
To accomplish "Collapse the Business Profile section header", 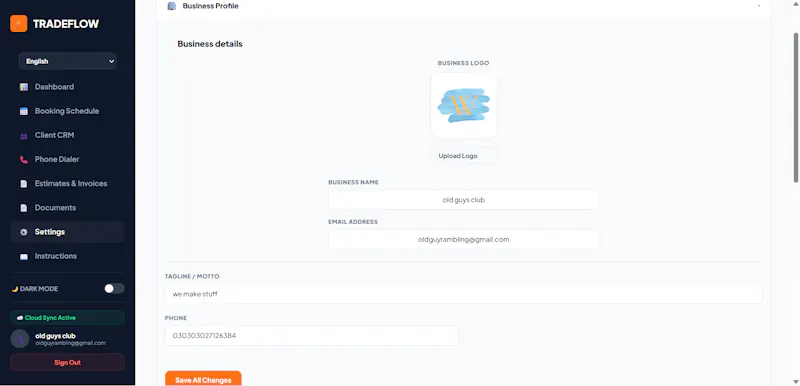I will click(x=463, y=6).
